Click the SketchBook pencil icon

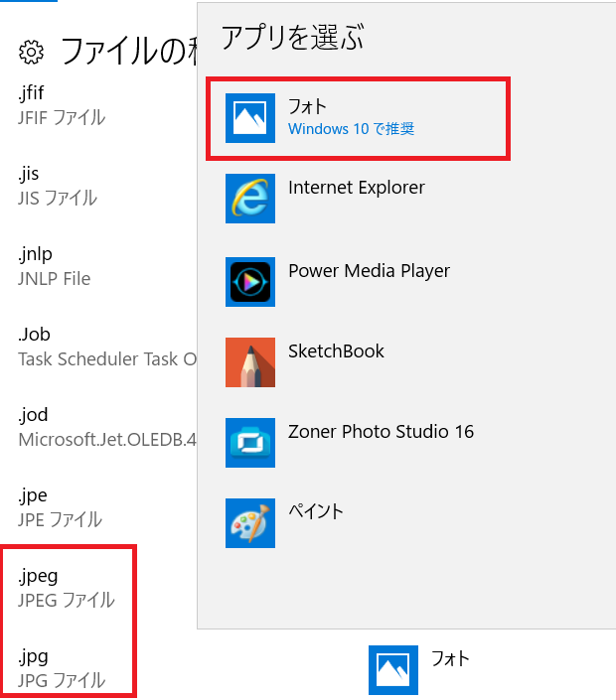coord(250,362)
